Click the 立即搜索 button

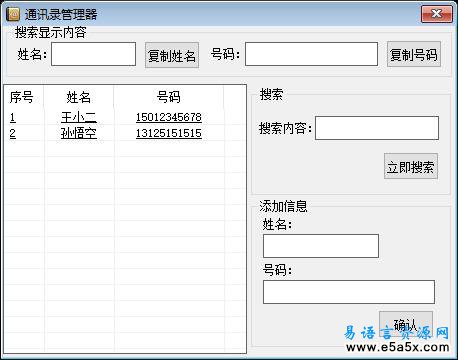point(411,166)
